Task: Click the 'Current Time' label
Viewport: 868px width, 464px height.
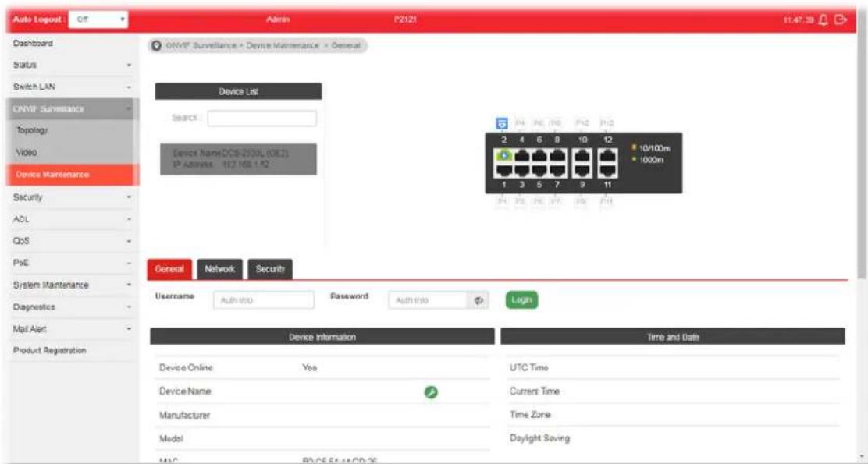Action: (x=534, y=391)
